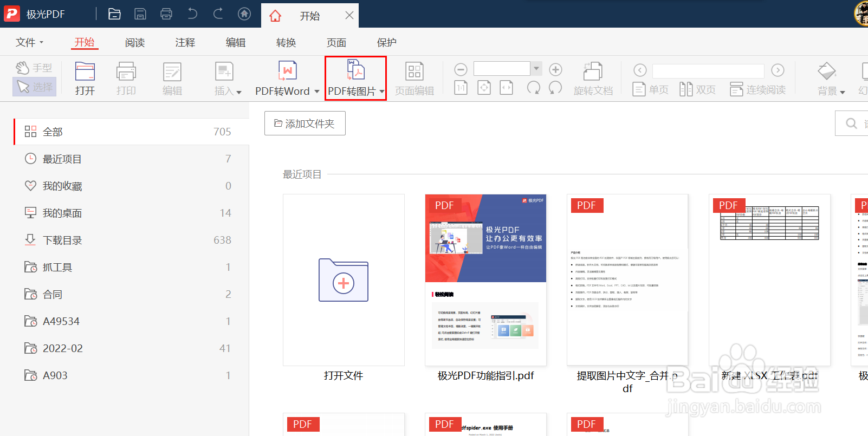Open 提取图片中文字_合并.pdf thumbnail

(x=627, y=280)
